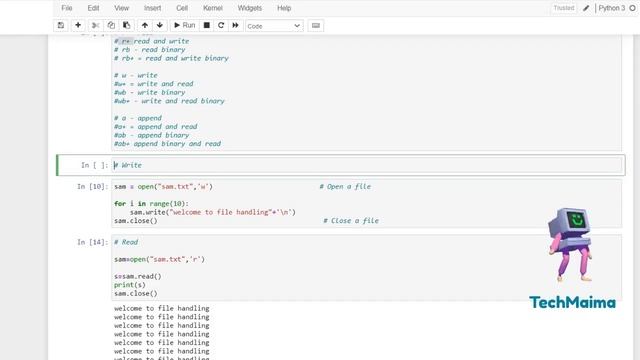This screenshot has height=360, width=640.
Task: Click the '#wb+ - write and read binary' comment
Action: 169,101
